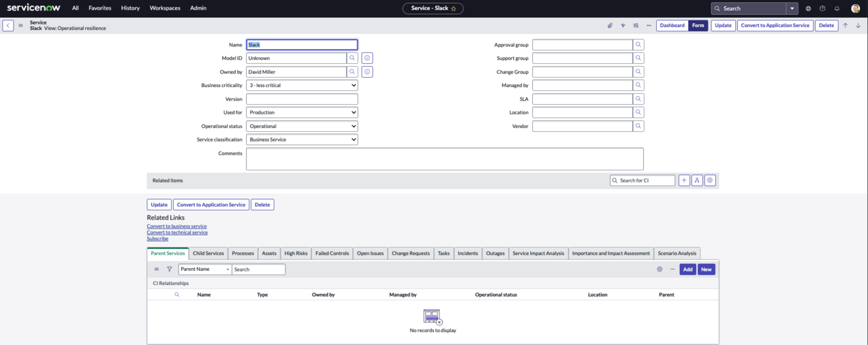Open list filter funnel icon
Screen dimensions: 868x345
tap(170, 269)
